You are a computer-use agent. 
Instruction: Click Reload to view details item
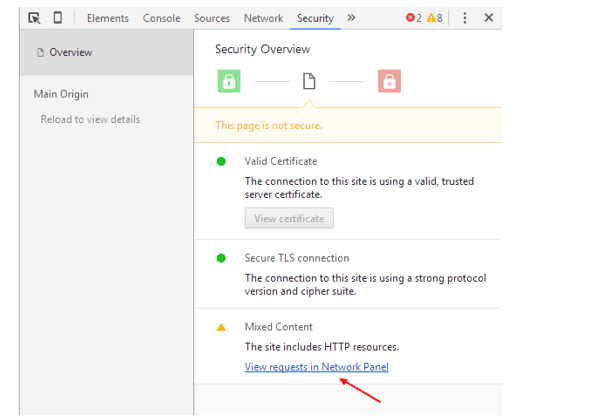click(x=90, y=119)
